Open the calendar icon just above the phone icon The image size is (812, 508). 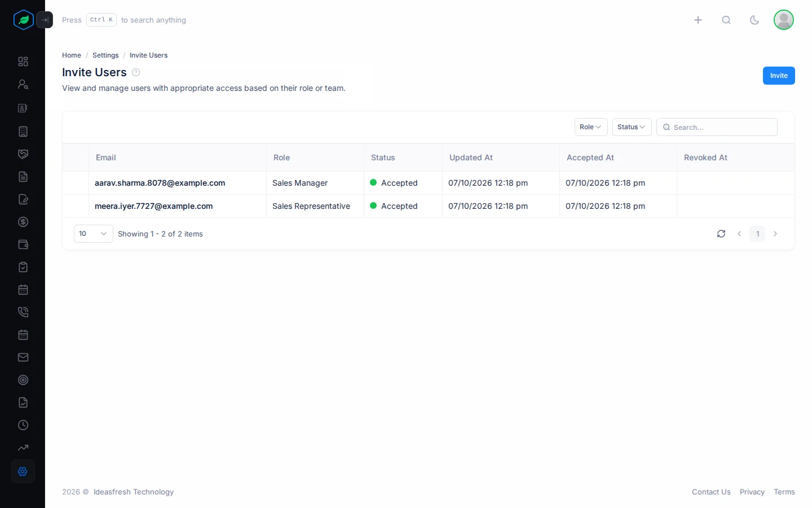pos(23,290)
